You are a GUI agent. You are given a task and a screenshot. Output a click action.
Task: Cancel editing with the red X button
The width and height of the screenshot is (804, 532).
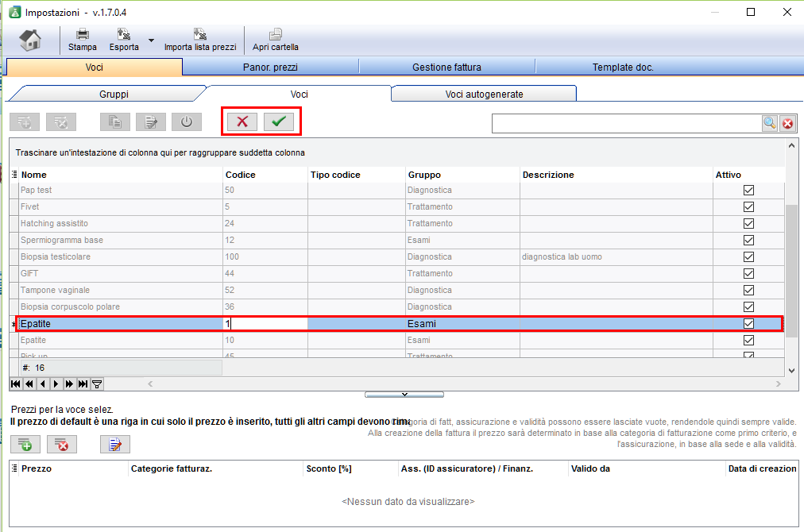[x=242, y=121]
